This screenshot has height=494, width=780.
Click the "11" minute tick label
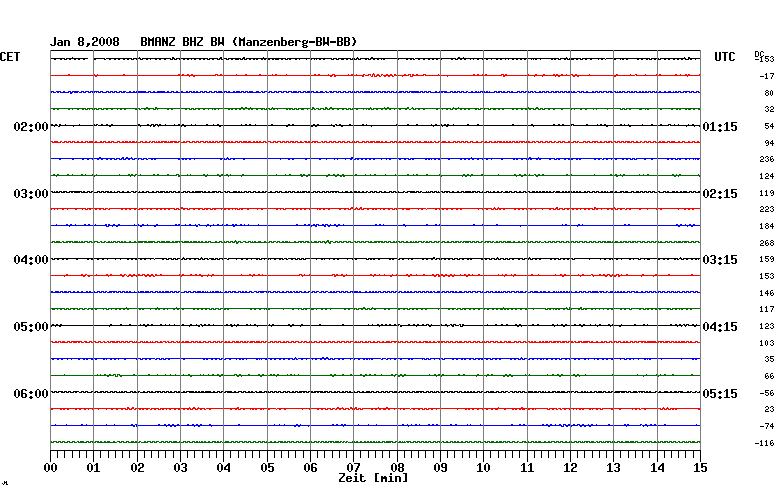(x=527, y=468)
